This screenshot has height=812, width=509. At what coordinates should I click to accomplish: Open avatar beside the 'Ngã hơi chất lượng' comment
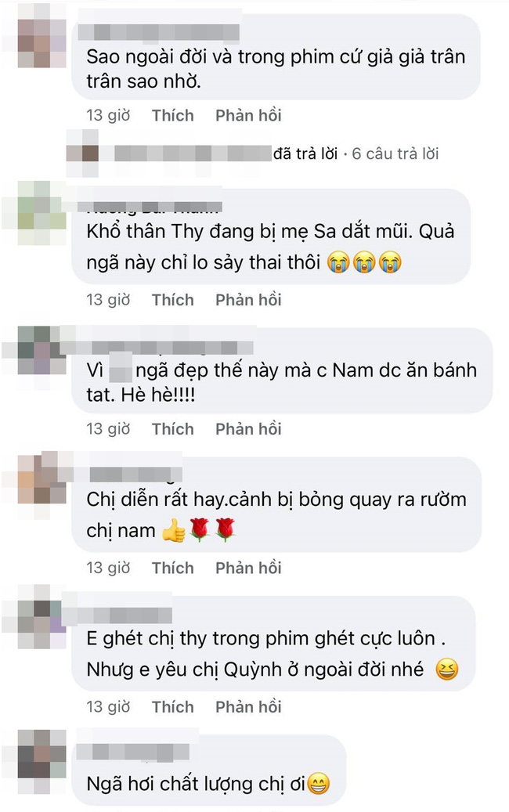click(42, 754)
